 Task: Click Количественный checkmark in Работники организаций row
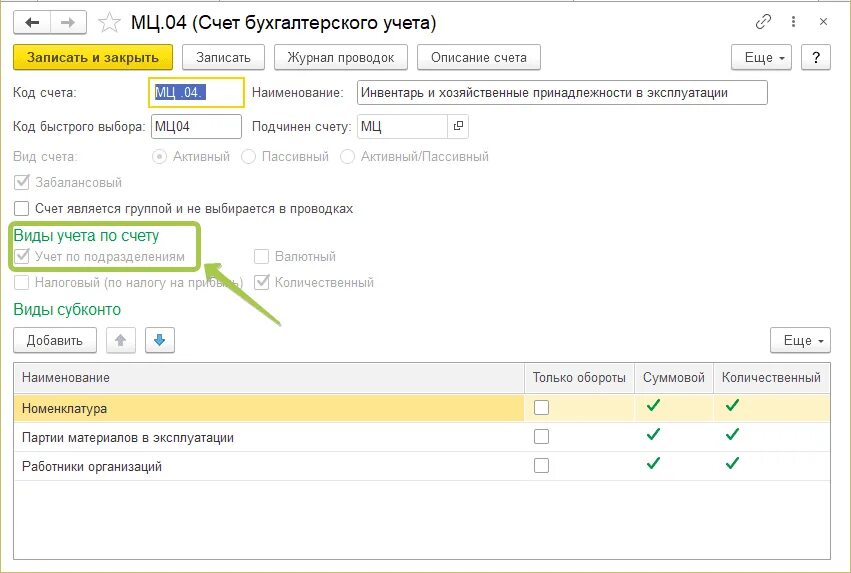point(732,463)
